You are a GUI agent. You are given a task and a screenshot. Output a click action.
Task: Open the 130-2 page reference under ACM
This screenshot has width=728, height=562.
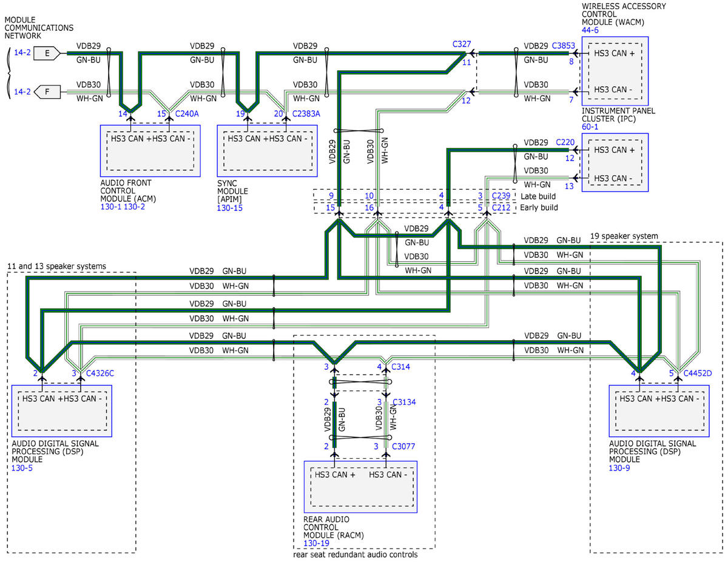(135, 207)
